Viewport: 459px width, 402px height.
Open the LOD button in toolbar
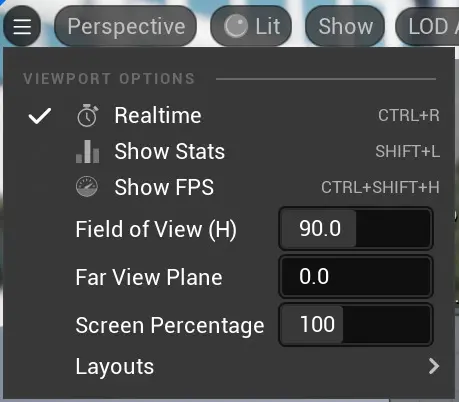coord(427,26)
